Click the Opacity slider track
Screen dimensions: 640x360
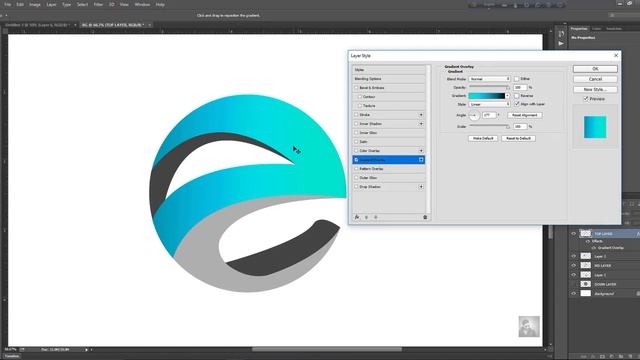(x=489, y=86)
